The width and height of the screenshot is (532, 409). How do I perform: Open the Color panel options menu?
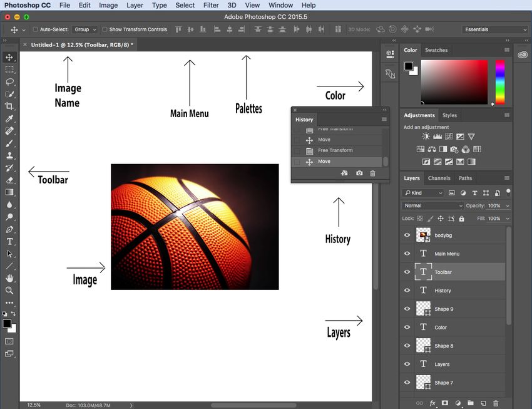pyautogui.click(x=506, y=50)
